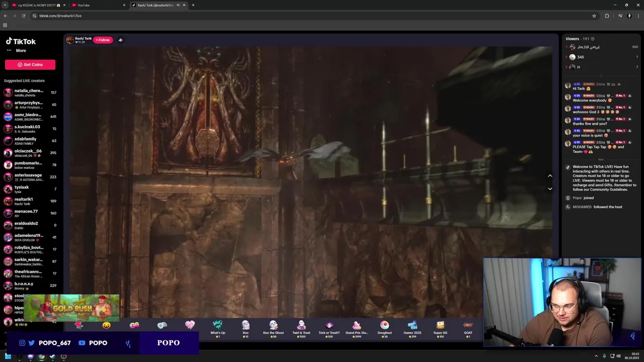Go to next live stream with down chevron
The image size is (644, 362).
[x=550, y=189]
